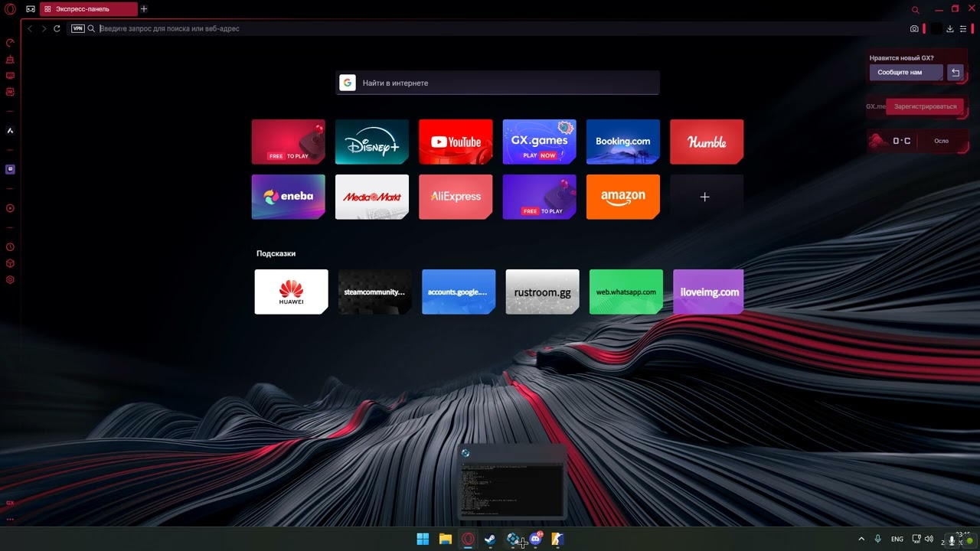This screenshot has width=980, height=551.
Task: Click the Подсказки heading text
Action: tap(276, 253)
